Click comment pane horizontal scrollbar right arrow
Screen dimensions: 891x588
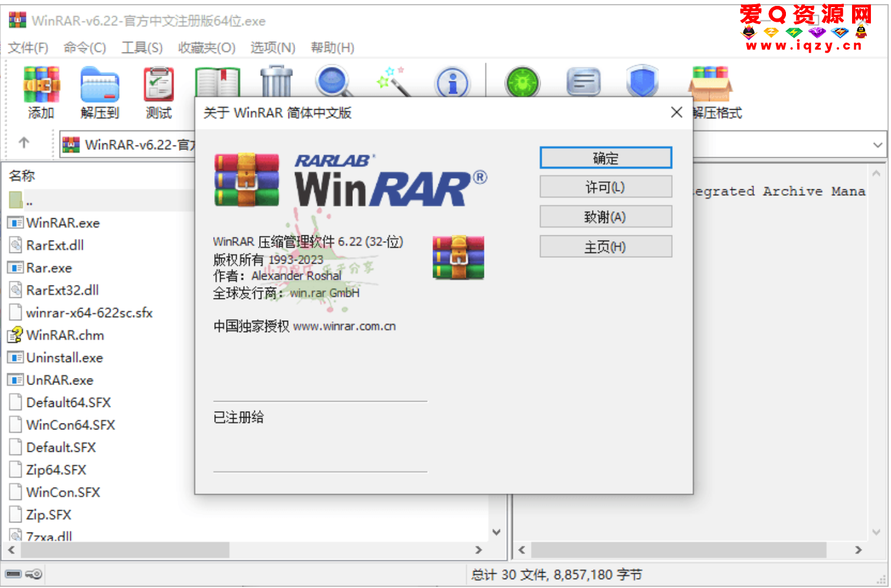click(859, 550)
